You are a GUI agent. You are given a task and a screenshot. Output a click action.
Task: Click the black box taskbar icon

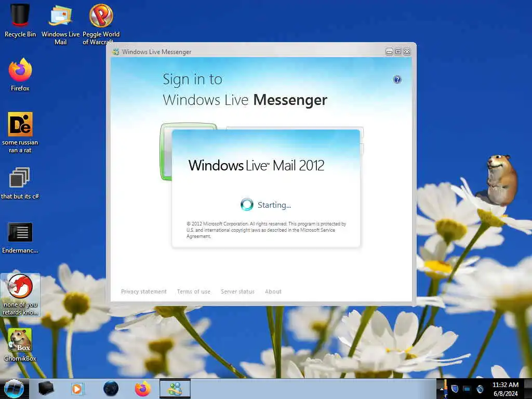tap(46, 389)
